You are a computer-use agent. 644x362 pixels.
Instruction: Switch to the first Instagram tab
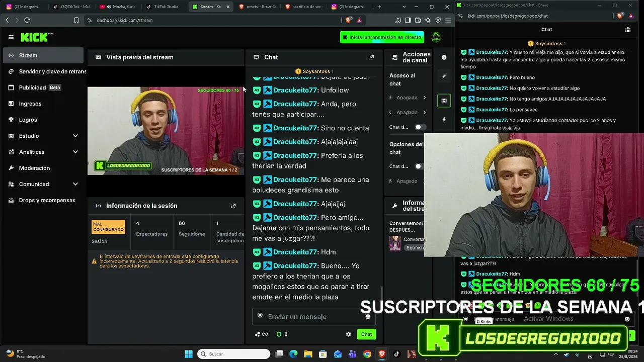coord(25,7)
